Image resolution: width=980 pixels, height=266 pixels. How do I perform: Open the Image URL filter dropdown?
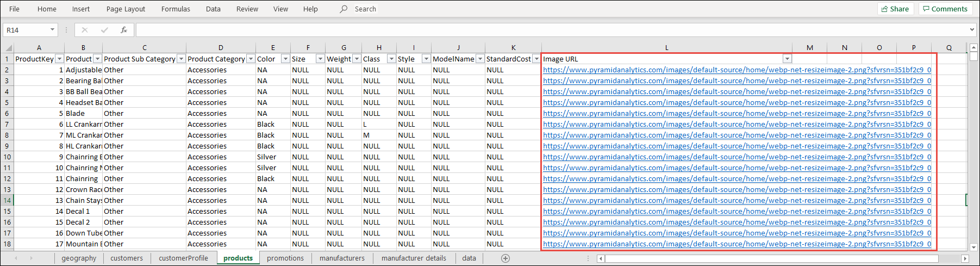coord(787,59)
